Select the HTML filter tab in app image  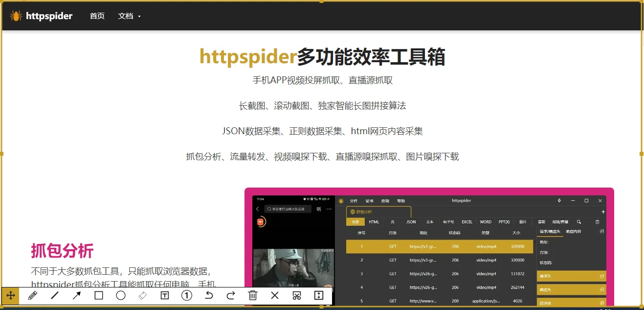(x=374, y=222)
